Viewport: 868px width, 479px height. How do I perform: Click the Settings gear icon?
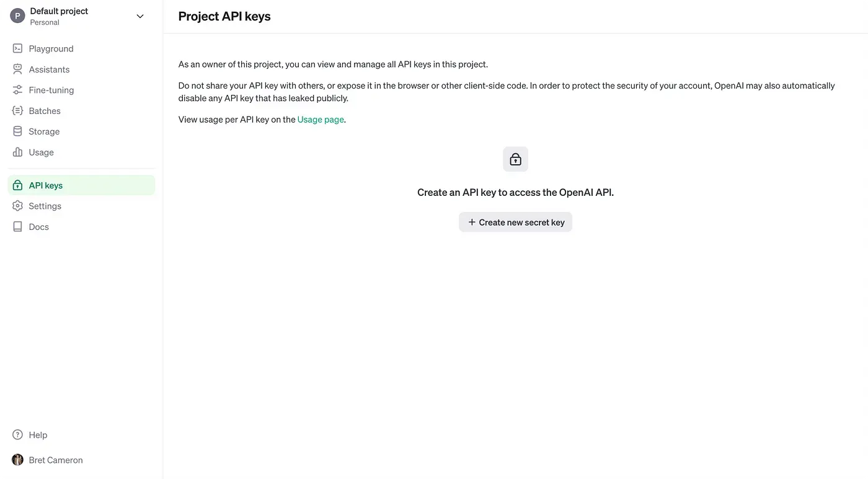[x=17, y=206]
